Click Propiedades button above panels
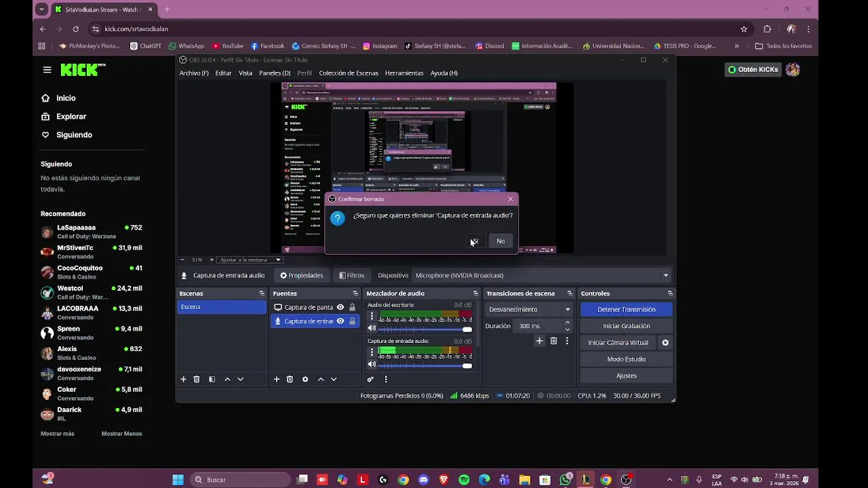The width and height of the screenshot is (868, 488). pyautogui.click(x=302, y=275)
